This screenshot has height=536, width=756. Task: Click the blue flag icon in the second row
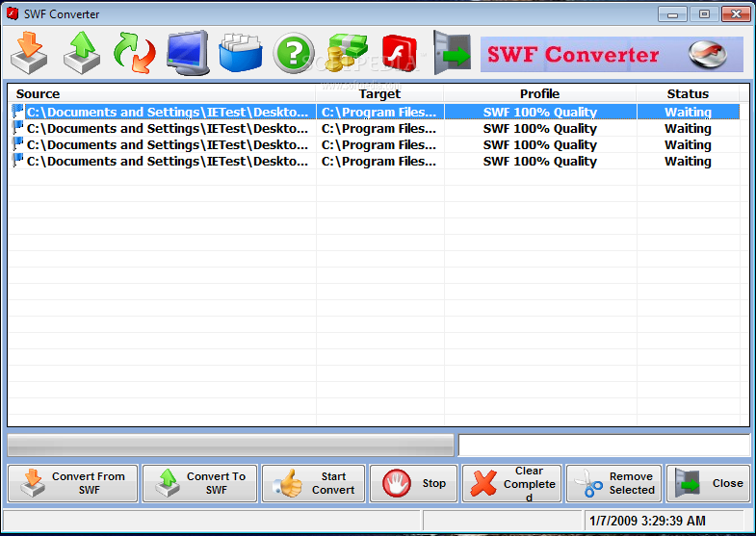(18, 128)
